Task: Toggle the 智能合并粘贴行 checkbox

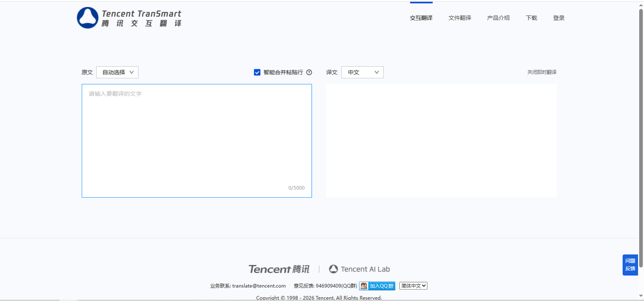Action: (257, 72)
